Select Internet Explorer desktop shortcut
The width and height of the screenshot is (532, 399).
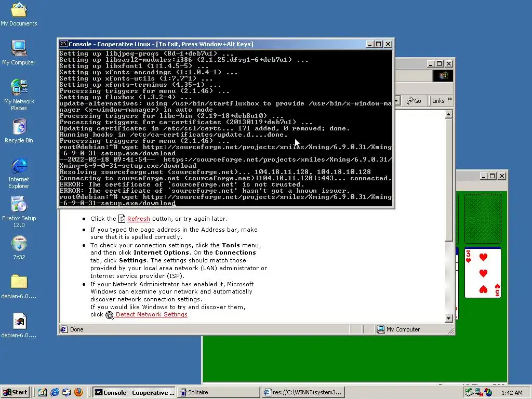coord(19,173)
